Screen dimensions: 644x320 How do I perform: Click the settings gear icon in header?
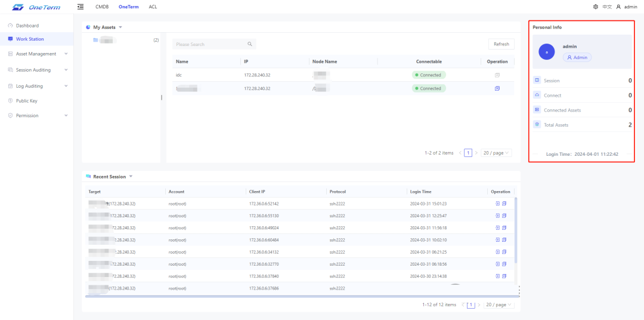point(596,7)
